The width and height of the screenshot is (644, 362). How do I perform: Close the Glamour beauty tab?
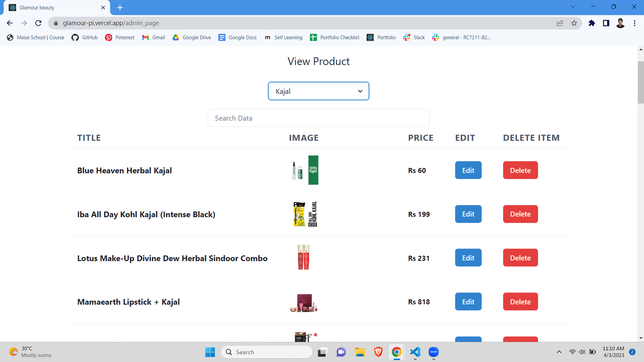click(x=103, y=8)
